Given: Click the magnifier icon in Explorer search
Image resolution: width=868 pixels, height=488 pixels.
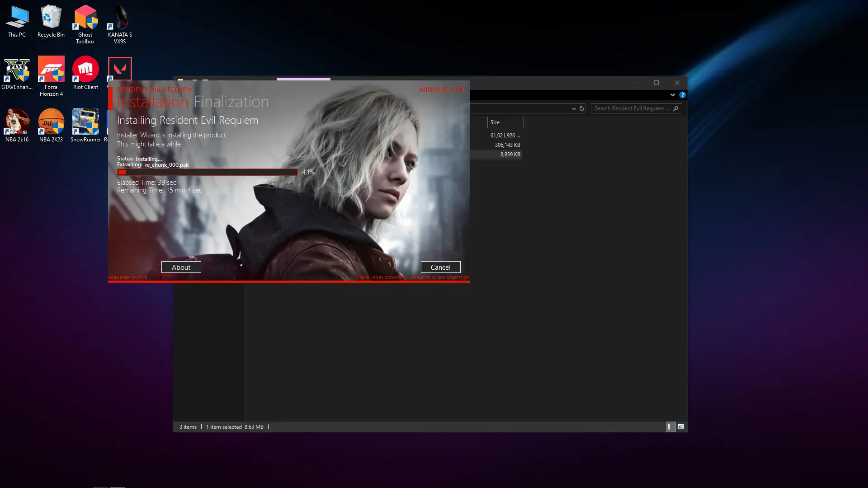Looking at the screenshot, I should tap(676, 108).
